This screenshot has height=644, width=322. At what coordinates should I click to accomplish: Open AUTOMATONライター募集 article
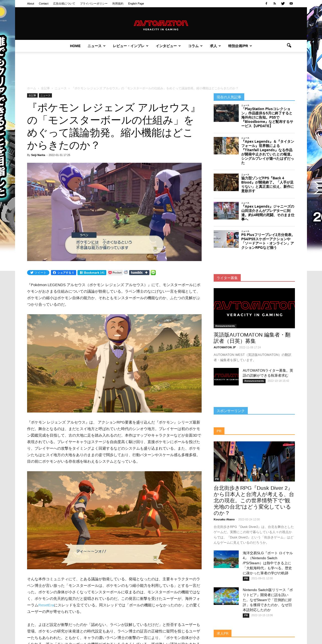coord(268,373)
